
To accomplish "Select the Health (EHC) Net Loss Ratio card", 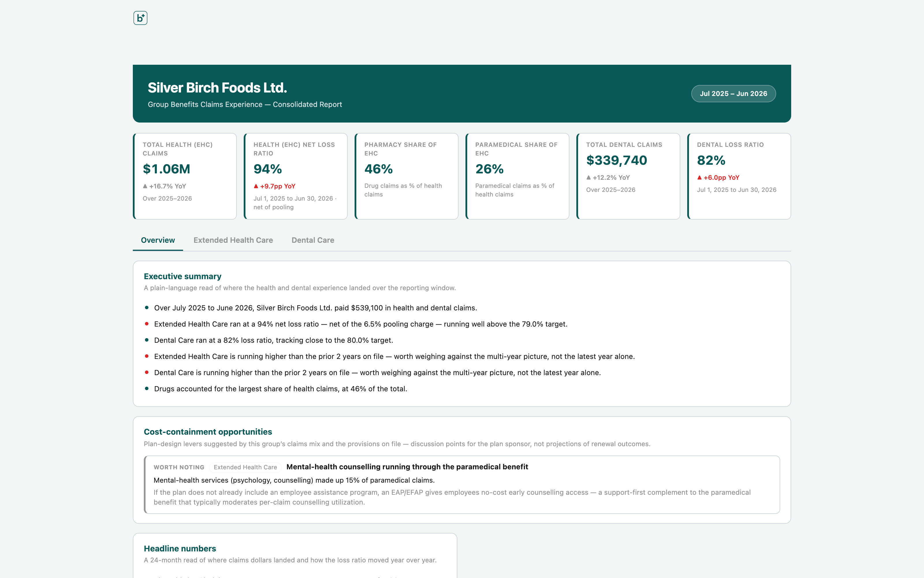I will (295, 176).
